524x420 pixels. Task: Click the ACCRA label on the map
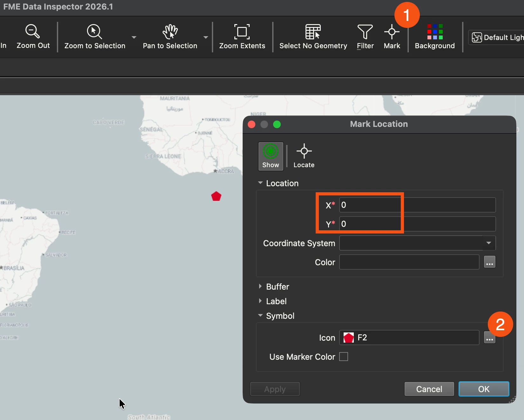[226, 171]
